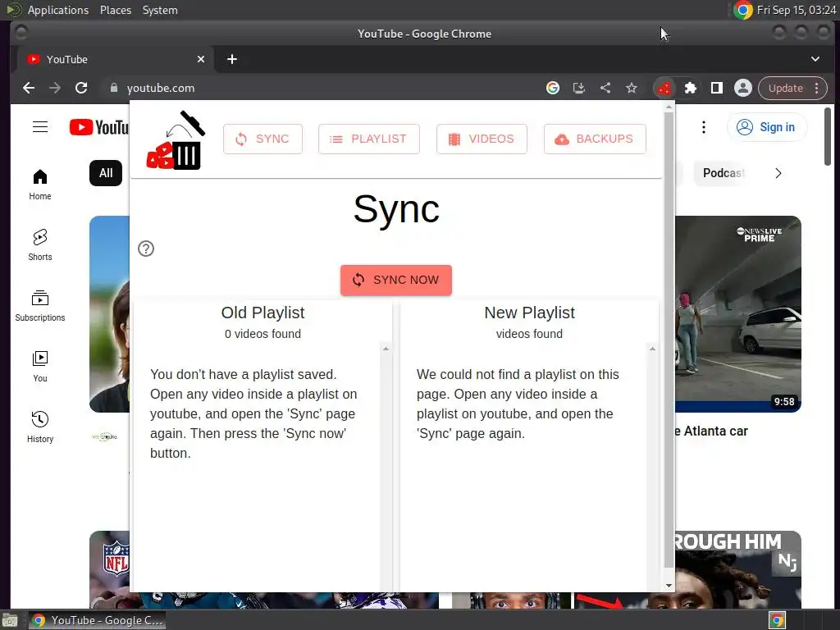The height and width of the screenshot is (630, 840).
Task: Go to YouTube Home in sidebar
Action: [40, 185]
